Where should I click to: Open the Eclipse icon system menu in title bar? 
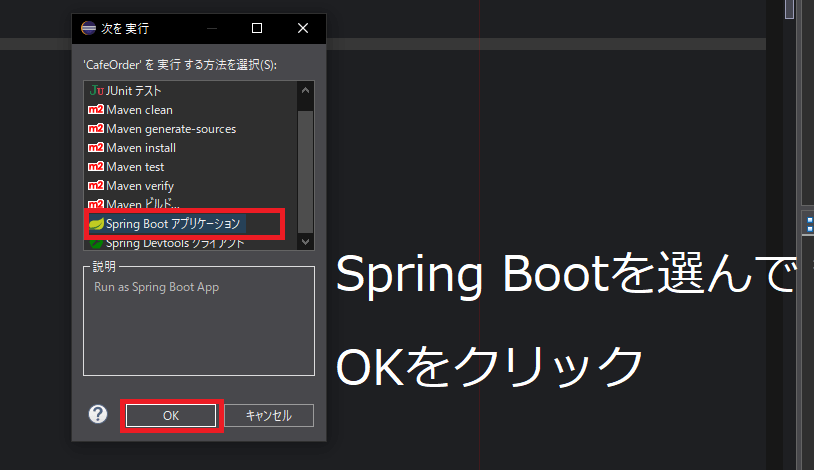point(88,28)
